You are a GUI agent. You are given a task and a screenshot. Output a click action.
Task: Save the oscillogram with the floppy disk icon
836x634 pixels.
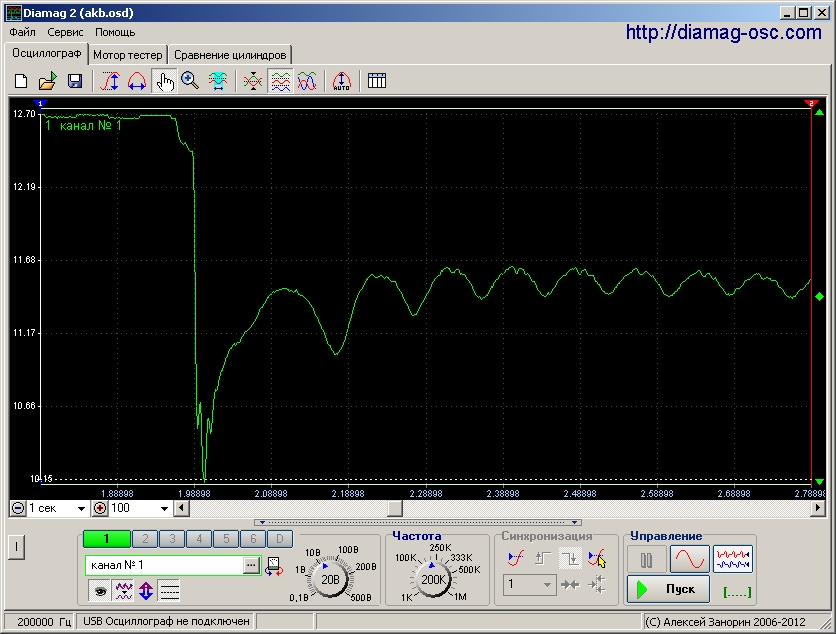75,81
